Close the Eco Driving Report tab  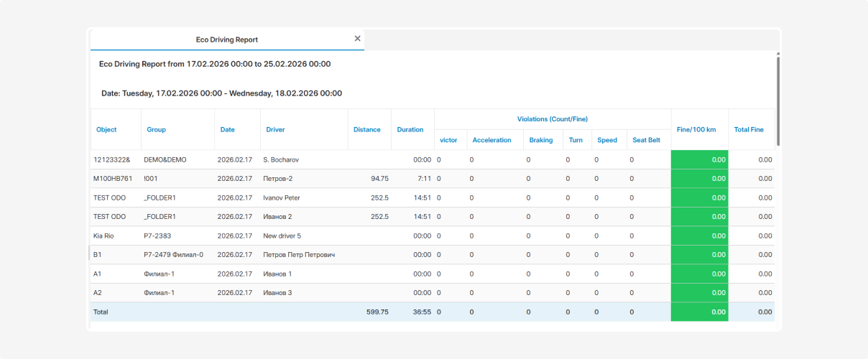click(x=357, y=39)
